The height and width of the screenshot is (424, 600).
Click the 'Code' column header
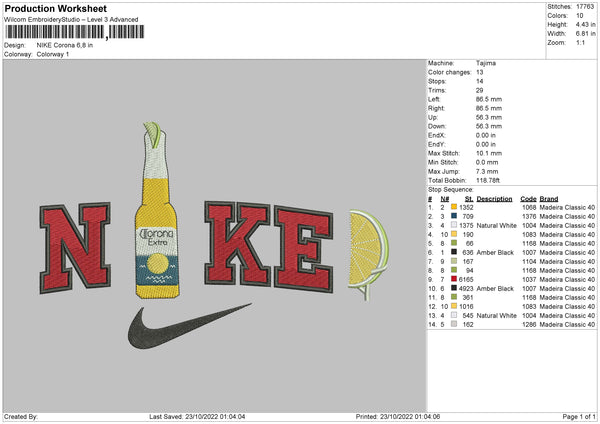(x=528, y=199)
